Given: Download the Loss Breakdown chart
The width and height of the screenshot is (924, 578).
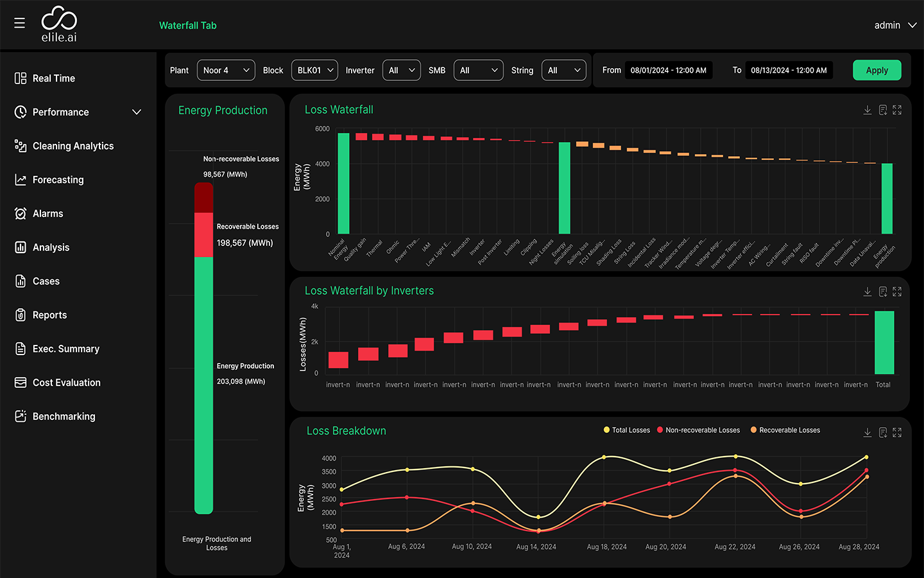Looking at the screenshot, I should [x=868, y=433].
